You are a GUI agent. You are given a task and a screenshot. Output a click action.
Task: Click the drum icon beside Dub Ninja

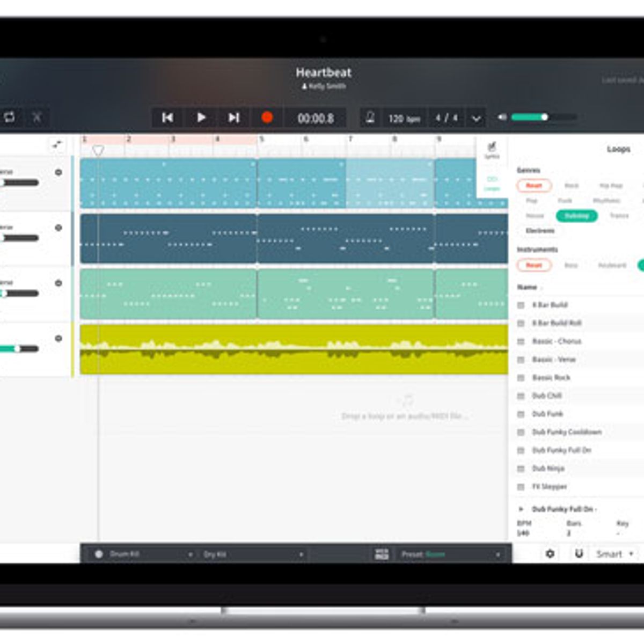520,469
